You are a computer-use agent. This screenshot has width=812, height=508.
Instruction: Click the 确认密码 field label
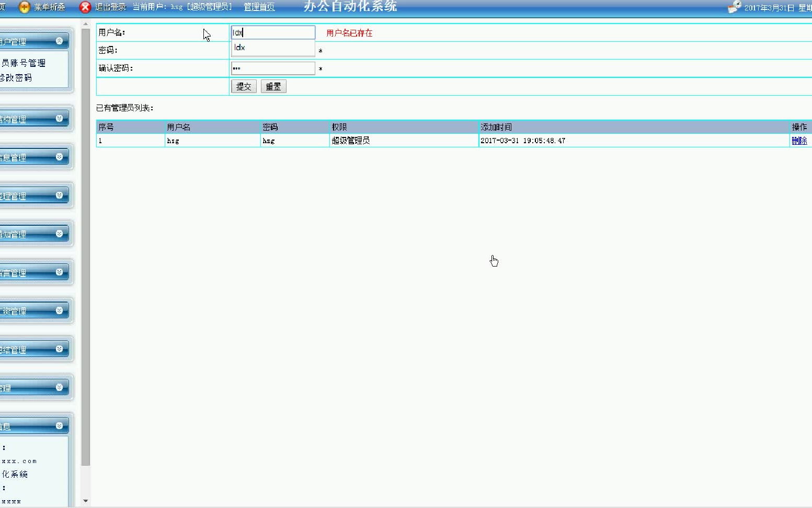pyautogui.click(x=116, y=68)
